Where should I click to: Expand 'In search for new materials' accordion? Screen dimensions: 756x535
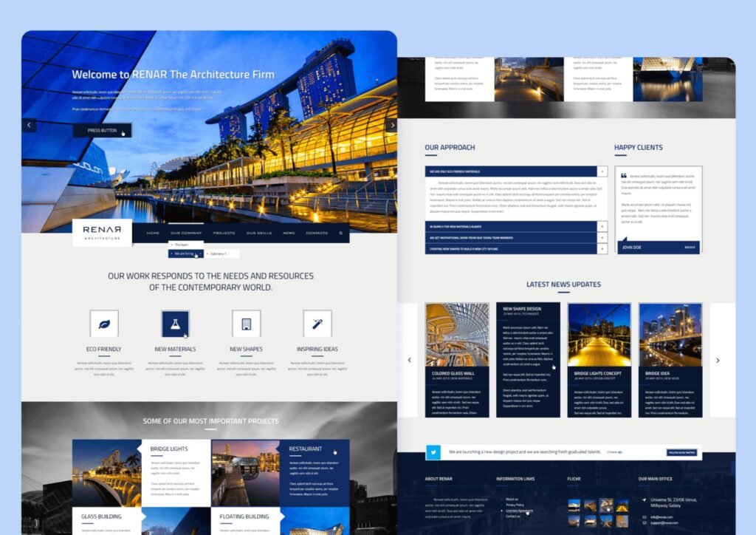point(602,226)
